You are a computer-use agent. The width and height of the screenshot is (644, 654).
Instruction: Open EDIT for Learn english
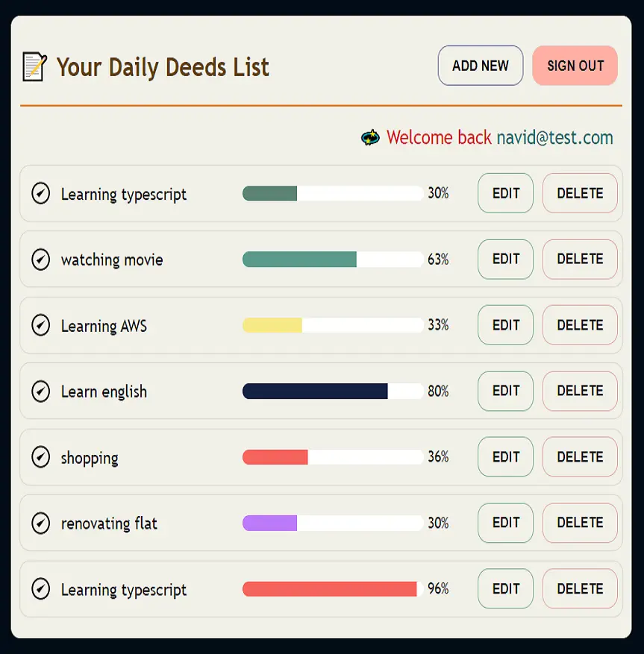click(x=505, y=392)
